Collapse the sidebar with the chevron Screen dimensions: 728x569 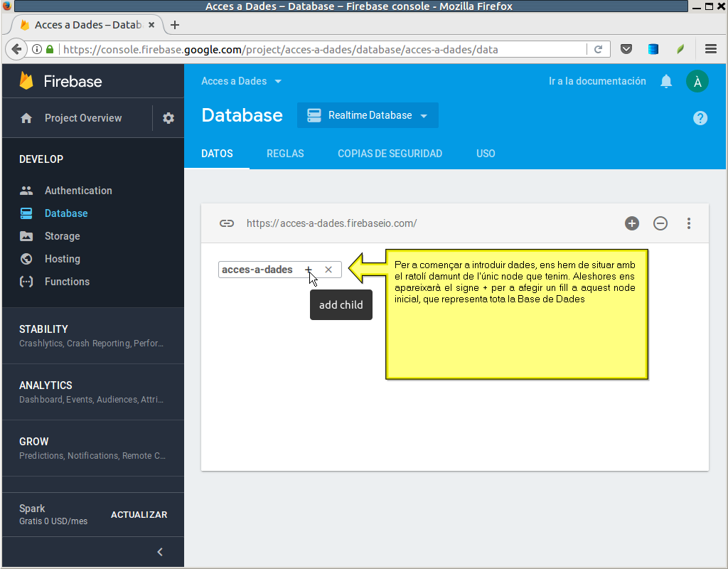pos(160,552)
